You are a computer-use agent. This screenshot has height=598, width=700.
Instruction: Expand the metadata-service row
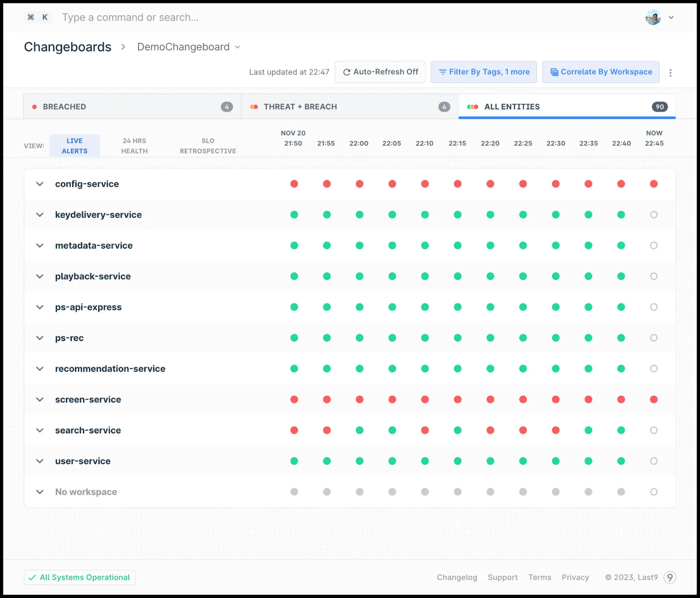click(40, 246)
